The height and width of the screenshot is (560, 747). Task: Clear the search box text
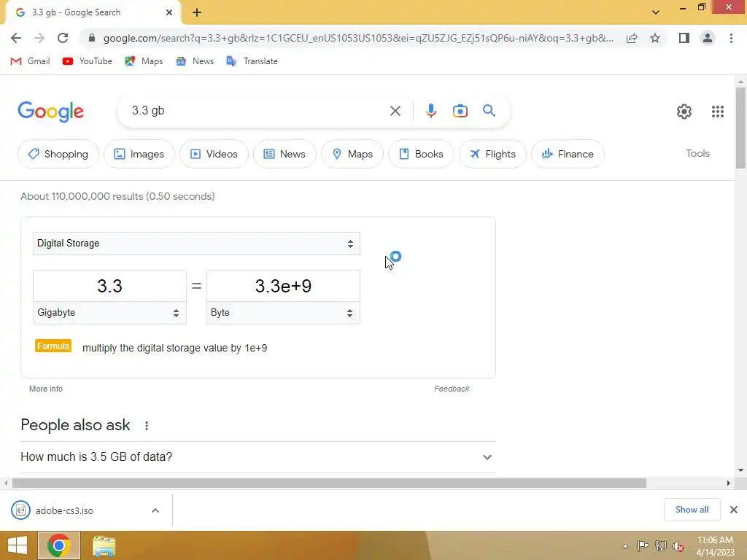(x=395, y=111)
